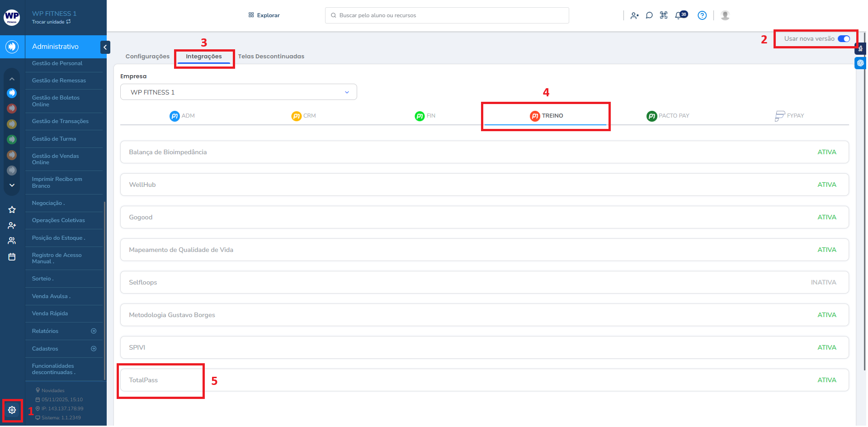Open the TotalPass integration
Screen dimensions: 868x427
[143, 380]
